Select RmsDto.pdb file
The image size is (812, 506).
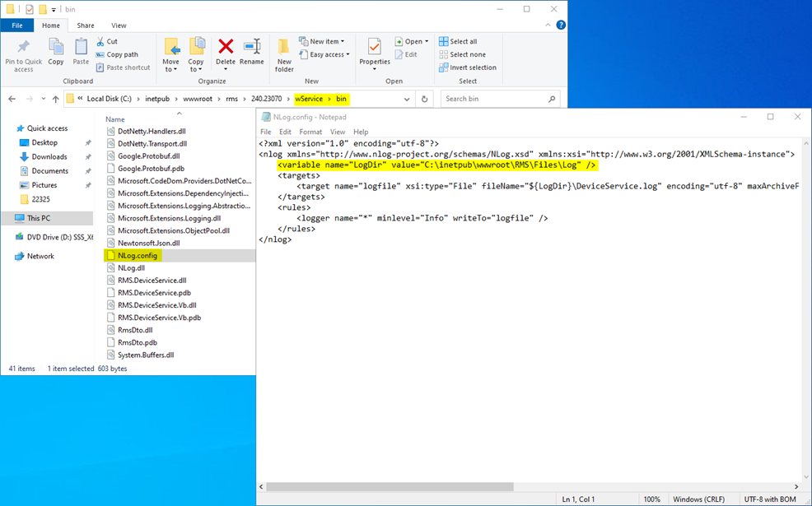tap(138, 342)
